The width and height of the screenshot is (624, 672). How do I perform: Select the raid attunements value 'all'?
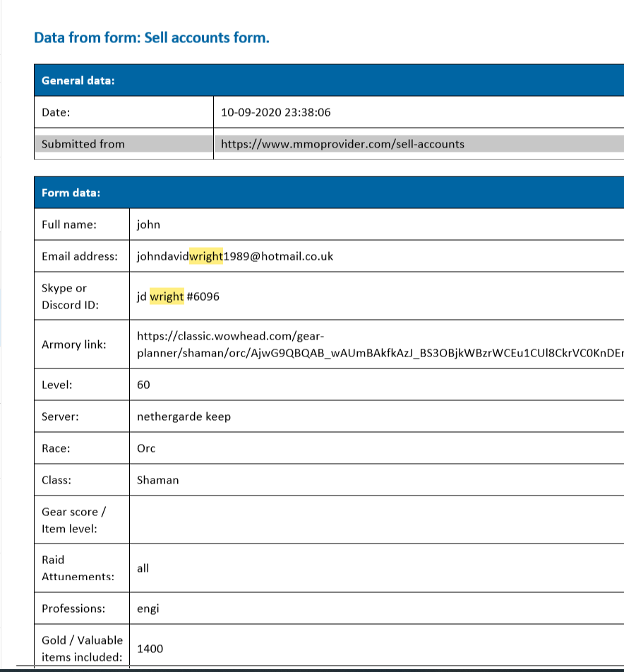[143, 568]
